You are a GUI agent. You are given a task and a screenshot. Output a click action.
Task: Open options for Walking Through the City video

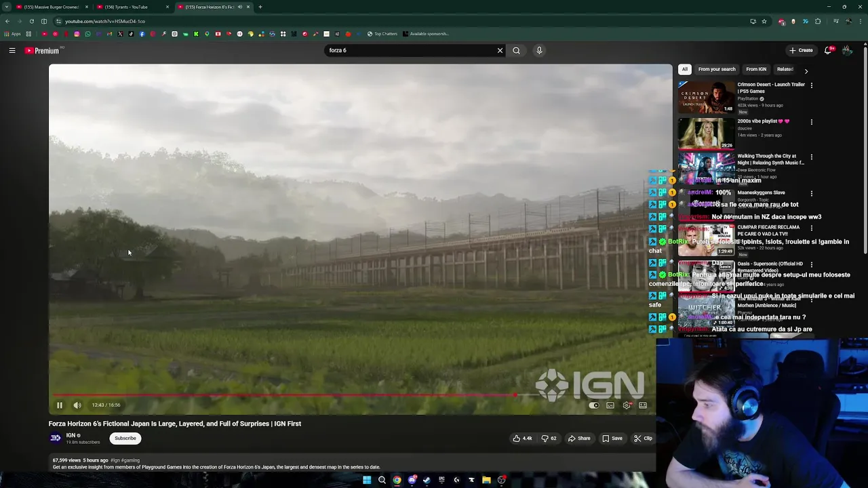pos(811,157)
